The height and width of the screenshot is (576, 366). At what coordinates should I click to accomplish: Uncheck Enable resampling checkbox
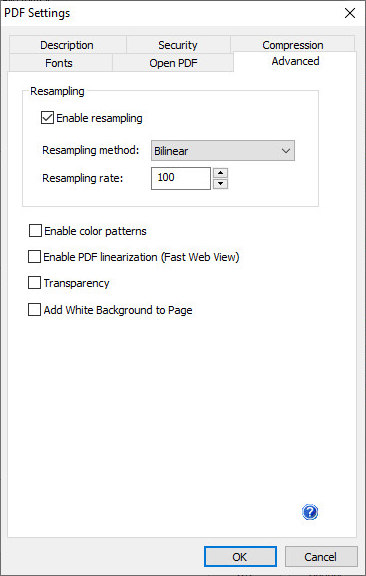tap(47, 118)
